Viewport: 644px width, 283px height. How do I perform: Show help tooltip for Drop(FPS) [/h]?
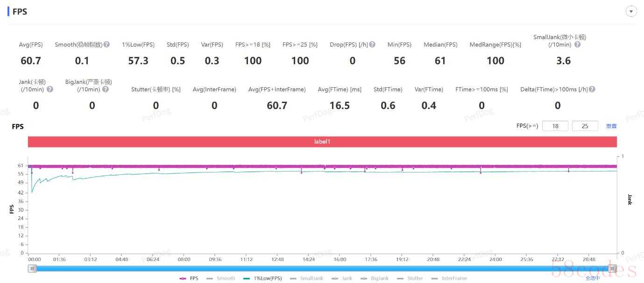tap(372, 45)
